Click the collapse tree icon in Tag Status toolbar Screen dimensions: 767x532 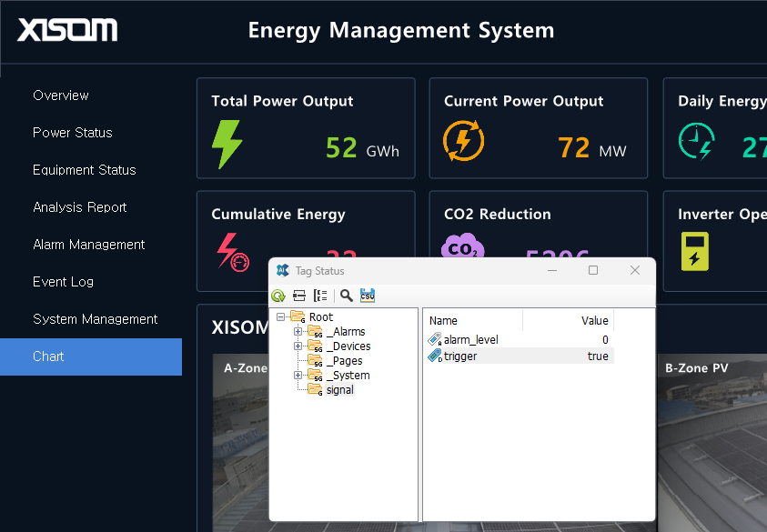298,296
